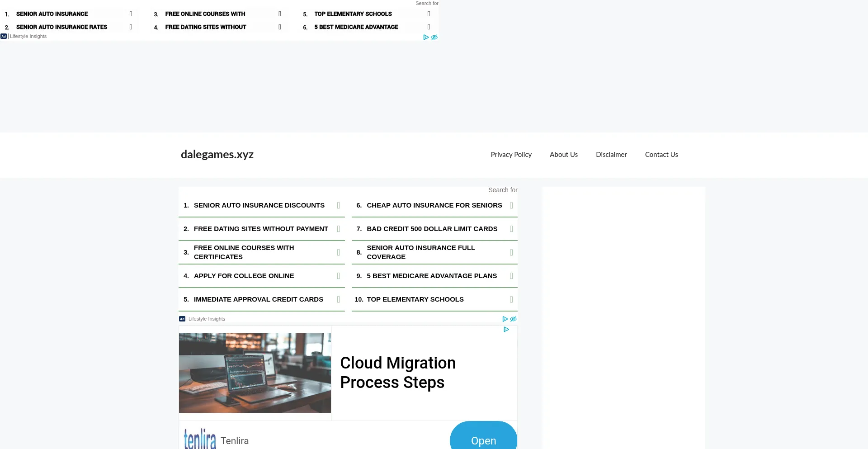Click arrow next to Senior Auto Insurance Discounts

tap(339, 206)
